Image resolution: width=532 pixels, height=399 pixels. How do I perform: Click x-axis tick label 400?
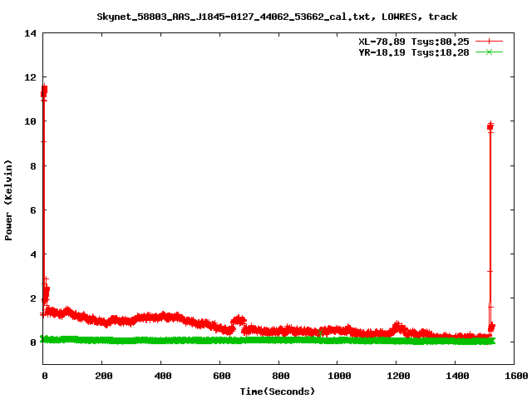pos(163,376)
